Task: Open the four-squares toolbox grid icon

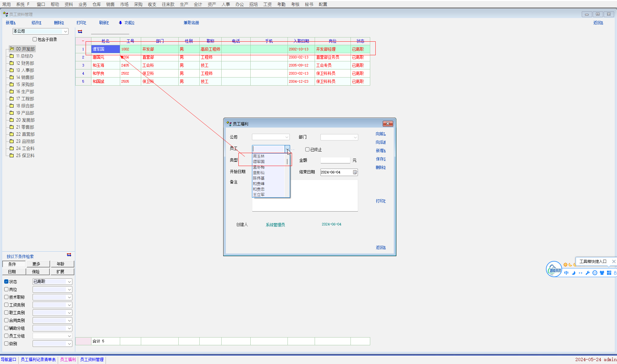Action: coord(609,273)
